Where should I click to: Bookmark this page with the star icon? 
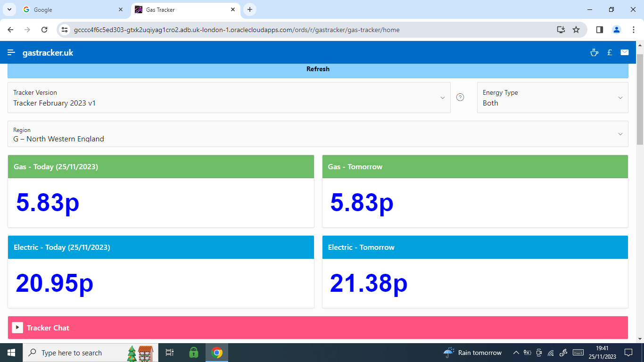pyautogui.click(x=576, y=30)
